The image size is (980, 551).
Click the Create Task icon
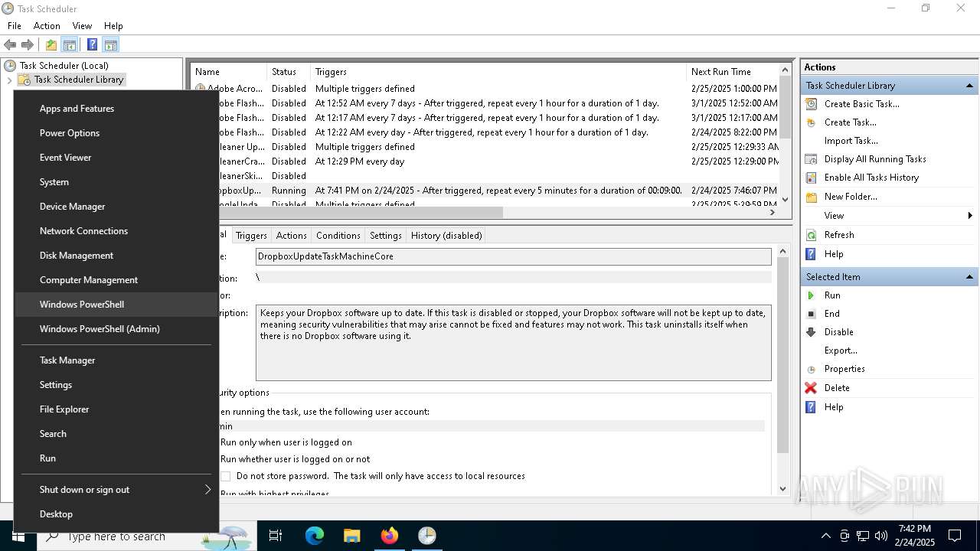click(x=811, y=122)
